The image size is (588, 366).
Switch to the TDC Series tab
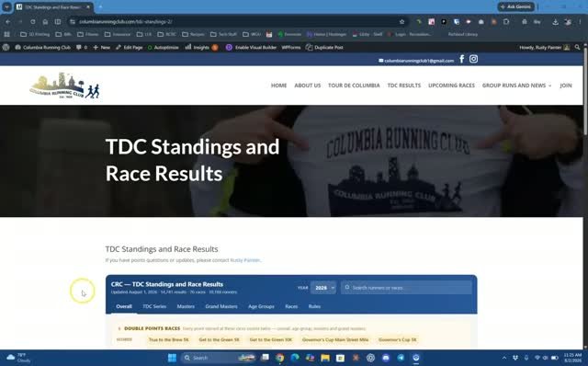pyautogui.click(x=154, y=306)
